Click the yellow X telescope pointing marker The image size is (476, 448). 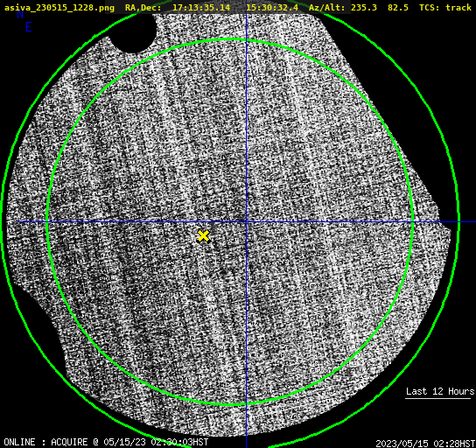point(203,236)
